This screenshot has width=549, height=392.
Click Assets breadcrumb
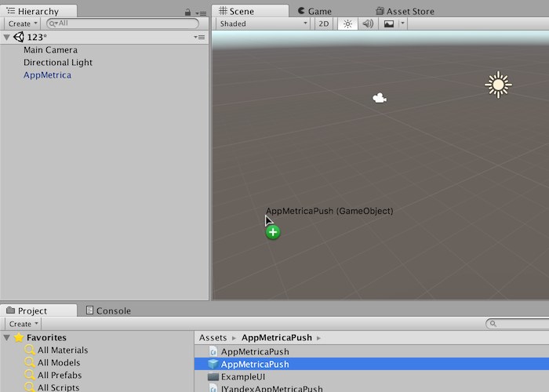click(213, 338)
